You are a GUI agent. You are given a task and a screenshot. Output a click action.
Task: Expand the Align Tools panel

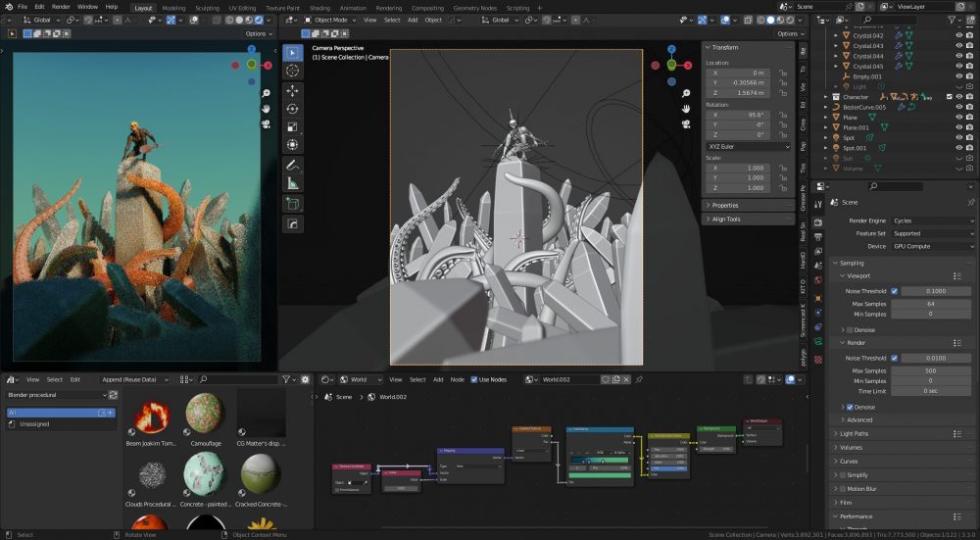pyautogui.click(x=726, y=220)
